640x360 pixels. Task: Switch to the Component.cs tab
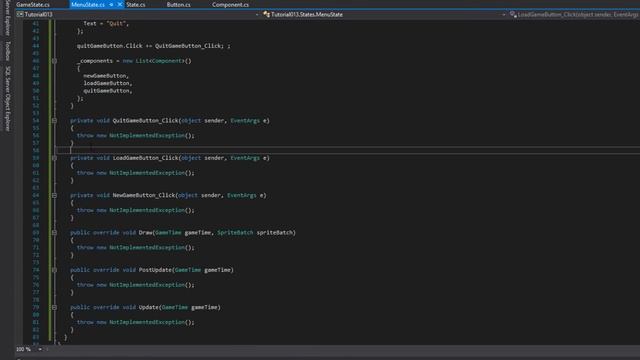point(230,4)
